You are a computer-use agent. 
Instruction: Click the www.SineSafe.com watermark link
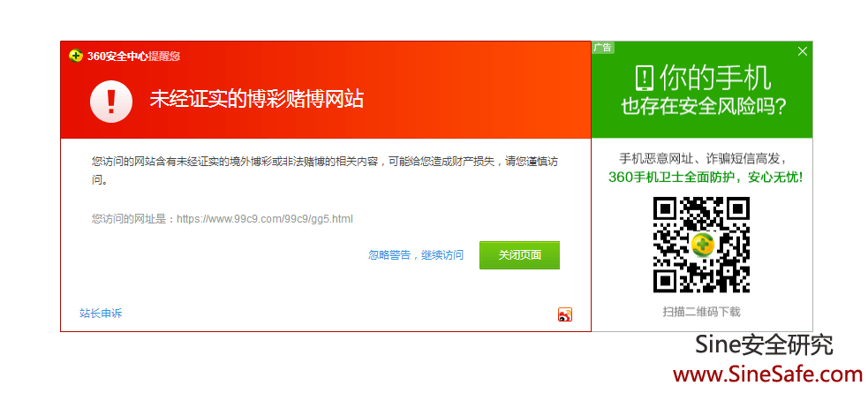pyautogui.click(x=767, y=374)
